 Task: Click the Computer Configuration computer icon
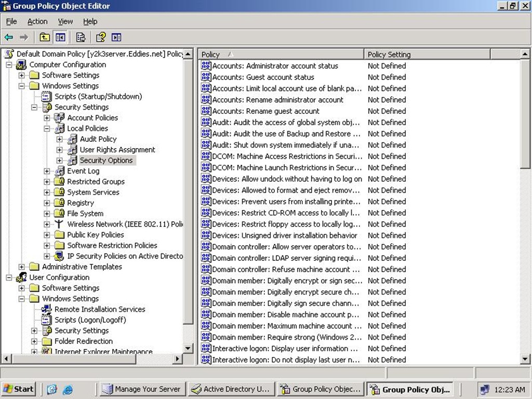21,64
